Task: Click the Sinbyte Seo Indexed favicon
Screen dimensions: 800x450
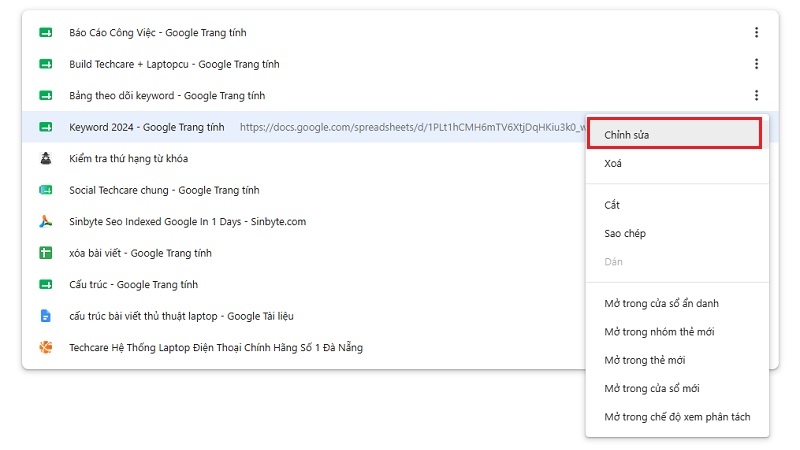Action: (x=46, y=221)
